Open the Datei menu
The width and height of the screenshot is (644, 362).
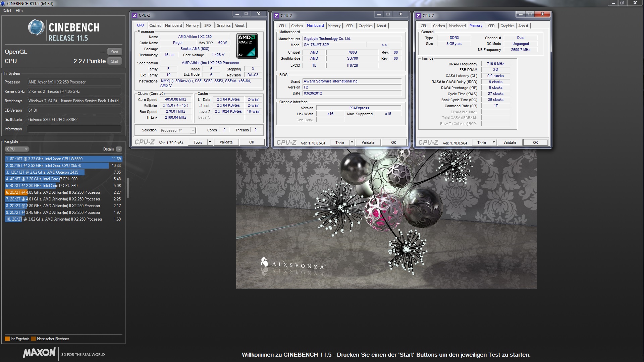click(7, 11)
